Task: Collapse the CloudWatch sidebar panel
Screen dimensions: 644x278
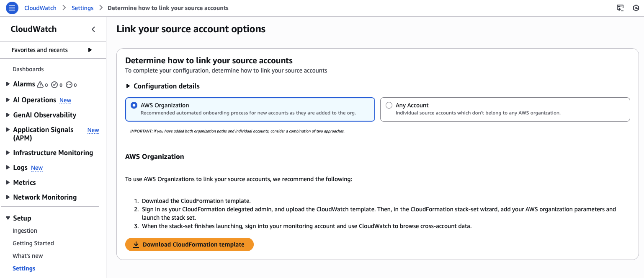Action: 93,29
